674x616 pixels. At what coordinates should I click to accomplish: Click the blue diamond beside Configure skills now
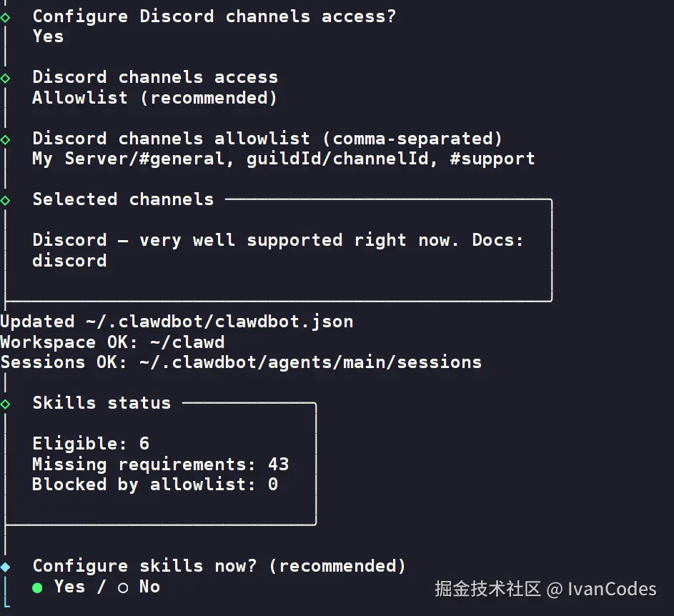pyautogui.click(x=6, y=567)
